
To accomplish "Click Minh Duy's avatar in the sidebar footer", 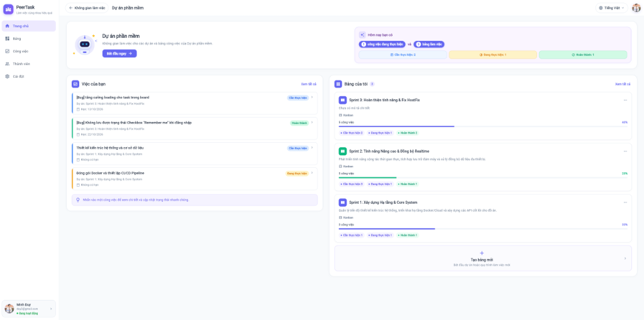I will (x=9, y=309).
